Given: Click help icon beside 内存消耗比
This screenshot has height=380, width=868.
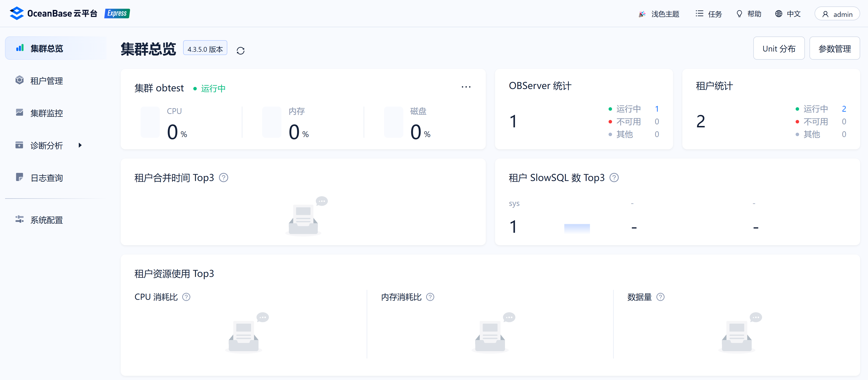Looking at the screenshot, I should [x=430, y=297].
